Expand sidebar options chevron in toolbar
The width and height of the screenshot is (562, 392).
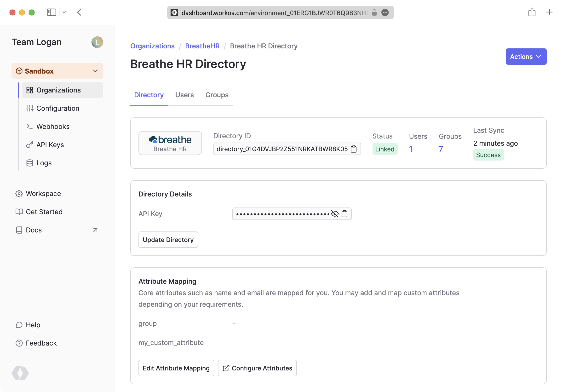[x=64, y=12]
